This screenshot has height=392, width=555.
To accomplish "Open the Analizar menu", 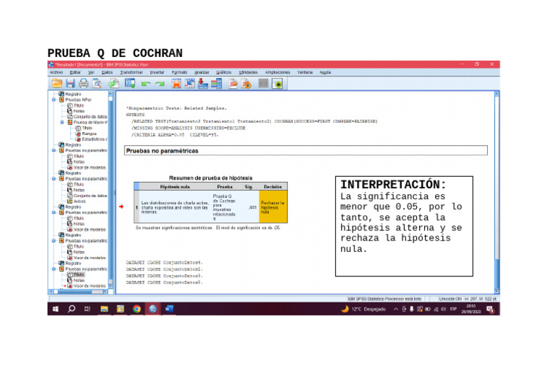I will [202, 72].
